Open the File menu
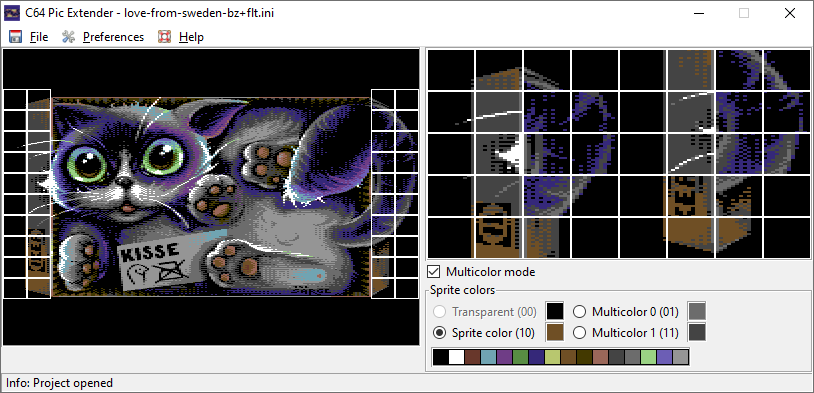 pos(39,37)
